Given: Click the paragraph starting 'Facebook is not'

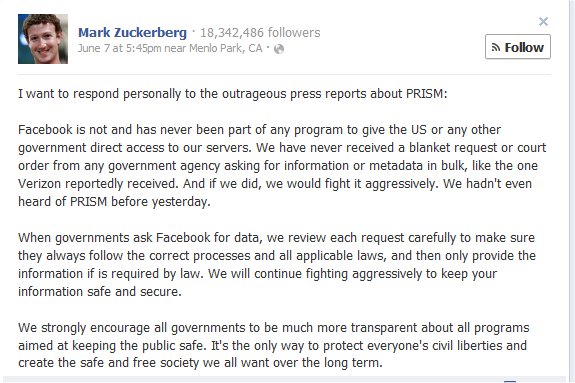Looking at the screenshot, I should (x=282, y=166).
